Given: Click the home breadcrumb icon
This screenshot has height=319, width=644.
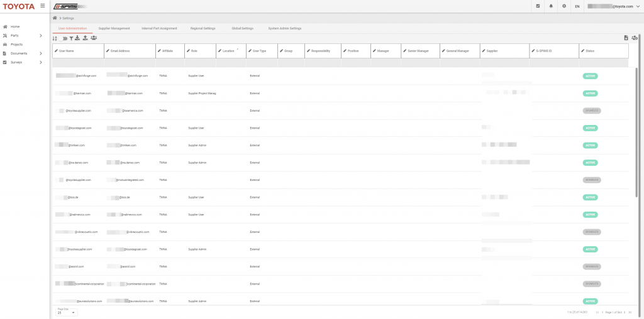Looking at the screenshot, I should [55, 18].
